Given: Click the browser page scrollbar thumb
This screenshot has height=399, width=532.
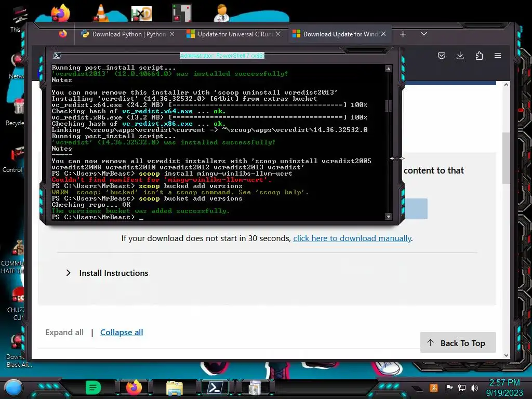Looking at the screenshot, I should tap(506, 158).
